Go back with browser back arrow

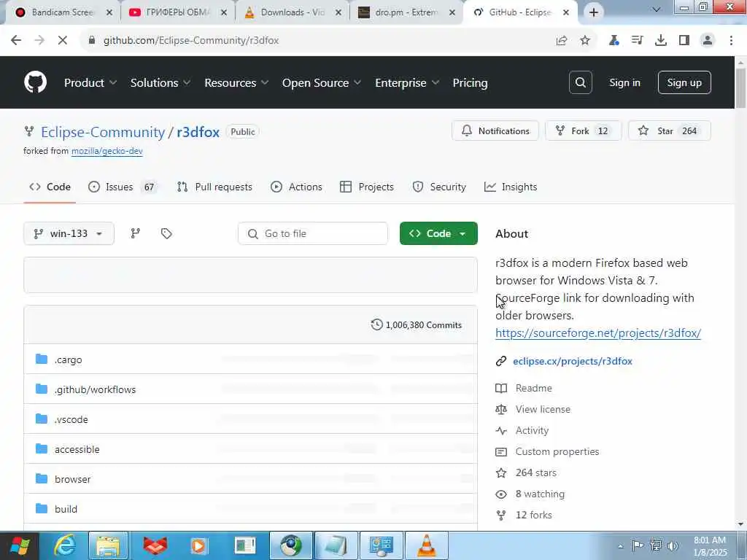point(16,41)
